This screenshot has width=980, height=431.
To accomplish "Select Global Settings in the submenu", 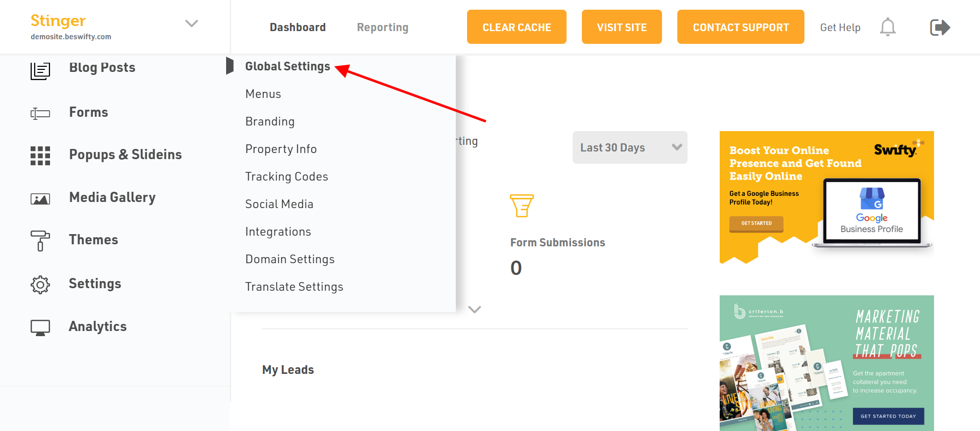I will 287,66.
